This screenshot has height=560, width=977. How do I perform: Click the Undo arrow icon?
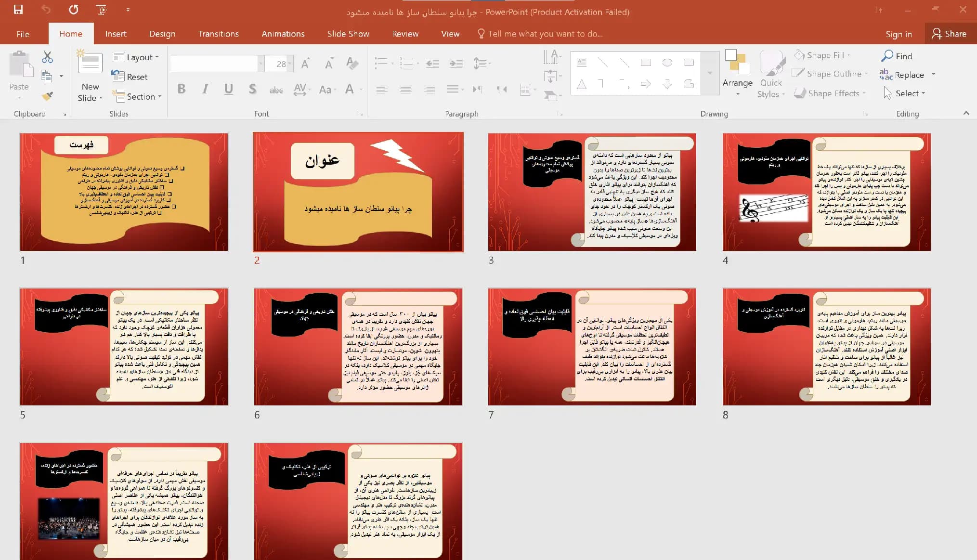[46, 10]
